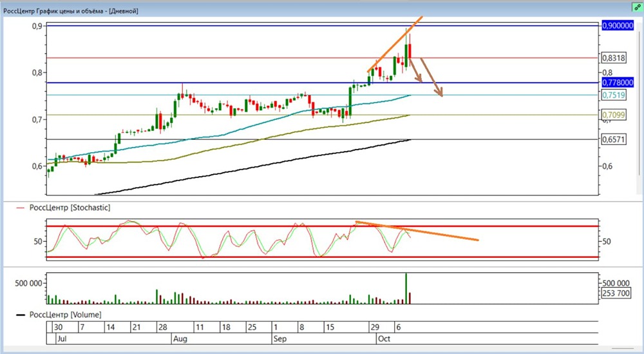The image size is (644, 354).
Task: Click the 0,8318 price label
Action: tap(614, 57)
